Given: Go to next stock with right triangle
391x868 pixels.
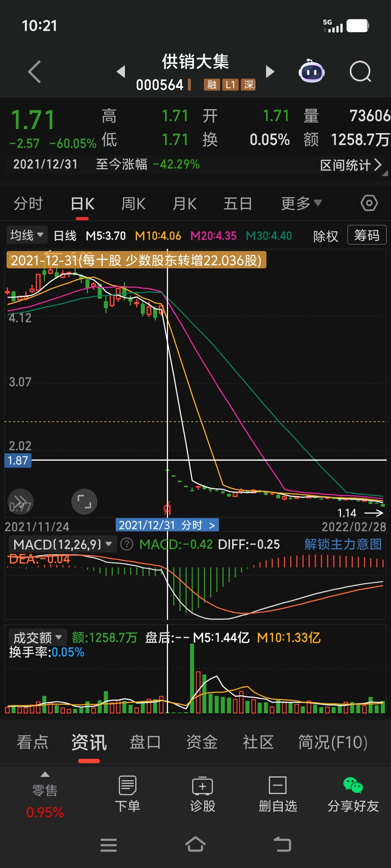Looking at the screenshot, I should [x=270, y=72].
